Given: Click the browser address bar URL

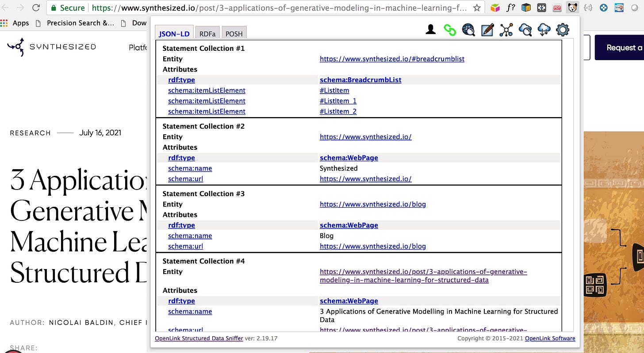Looking at the screenshot, I should [x=279, y=8].
